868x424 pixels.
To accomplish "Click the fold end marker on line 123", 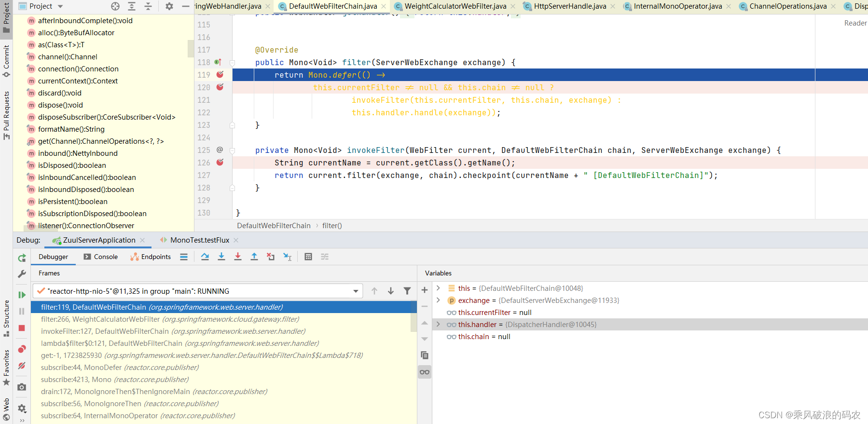I will point(232,125).
